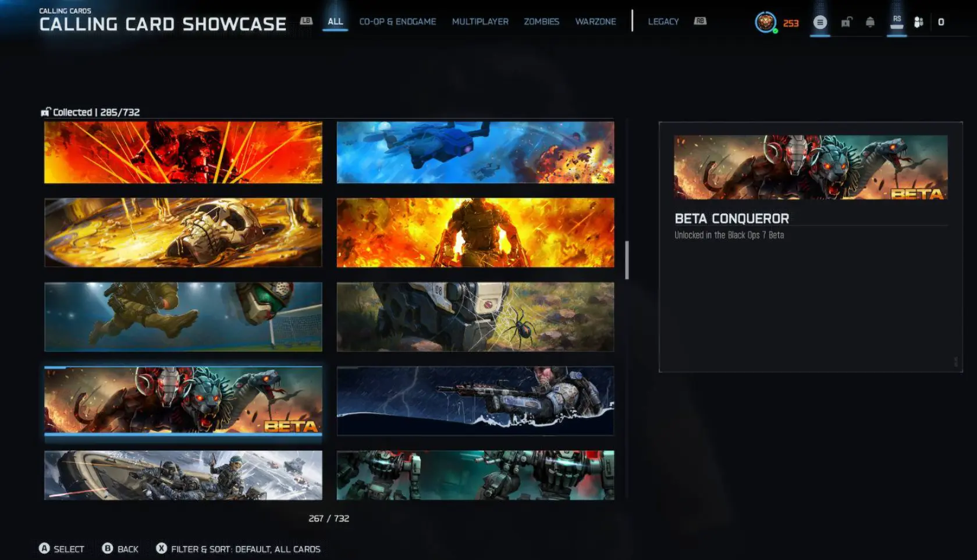Click the Back button prompt
This screenshot has width=977, height=560.
tap(120, 549)
